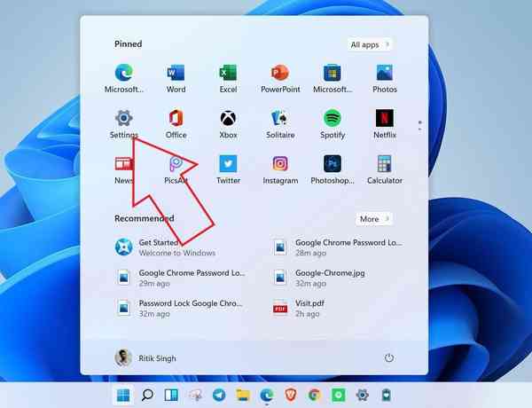The width and height of the screenshot is (532, 408).
Task: Open the battery app on taskbar
Action: [x=386, y=395]
